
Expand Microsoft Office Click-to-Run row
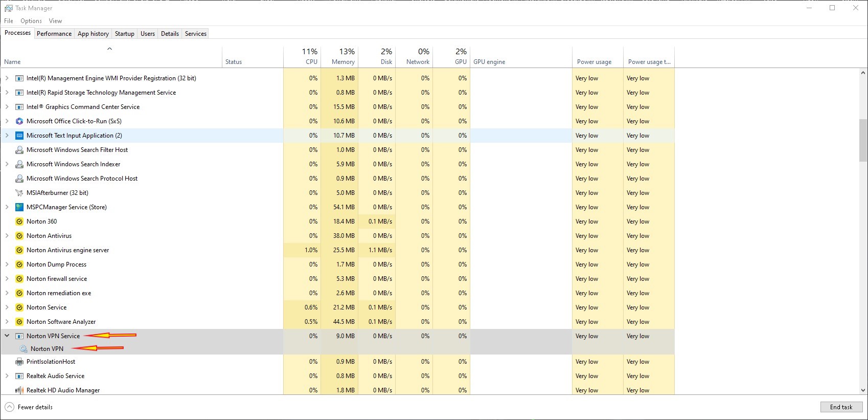click(7, 121)
